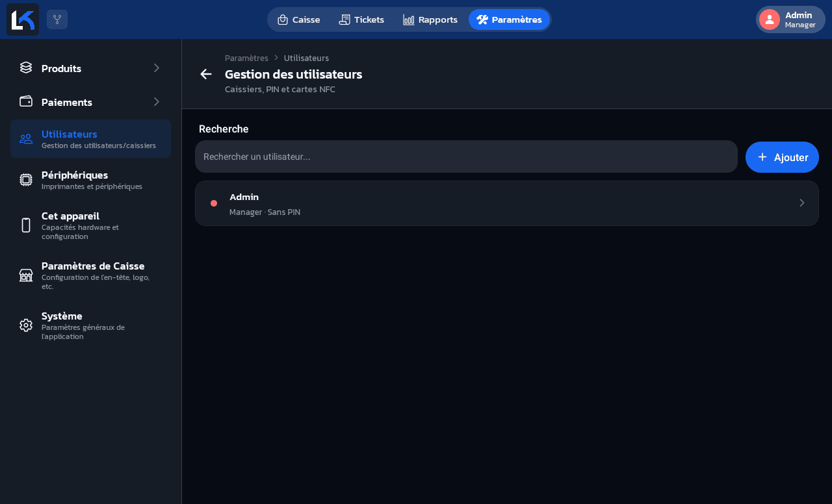
Task: Click the Périphériques chip icon
Action: [26, 180]
